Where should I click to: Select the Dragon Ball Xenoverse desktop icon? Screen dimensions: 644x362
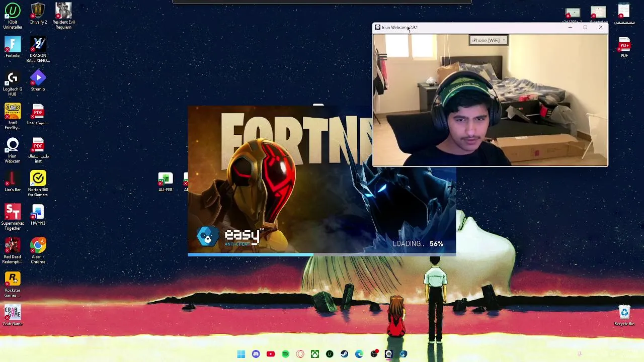[x=38, y=50]
